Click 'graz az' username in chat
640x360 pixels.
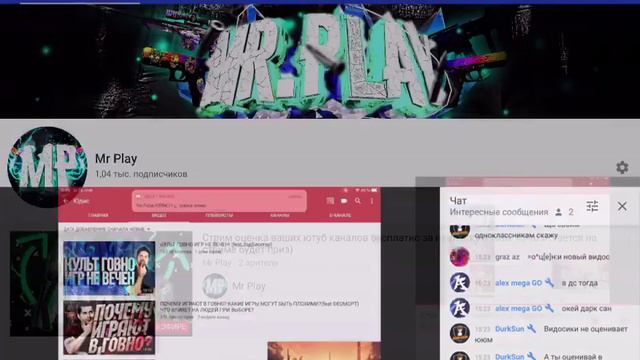coord(507,257)
